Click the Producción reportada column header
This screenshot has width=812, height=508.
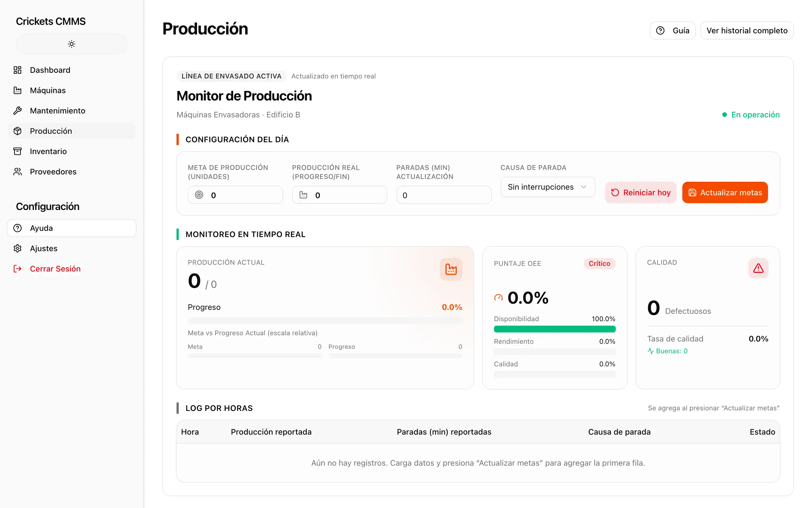tap(271, 432)
